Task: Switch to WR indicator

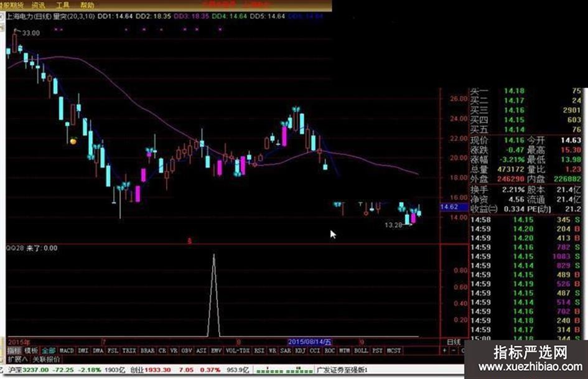Action: click(x=273, y=350)
